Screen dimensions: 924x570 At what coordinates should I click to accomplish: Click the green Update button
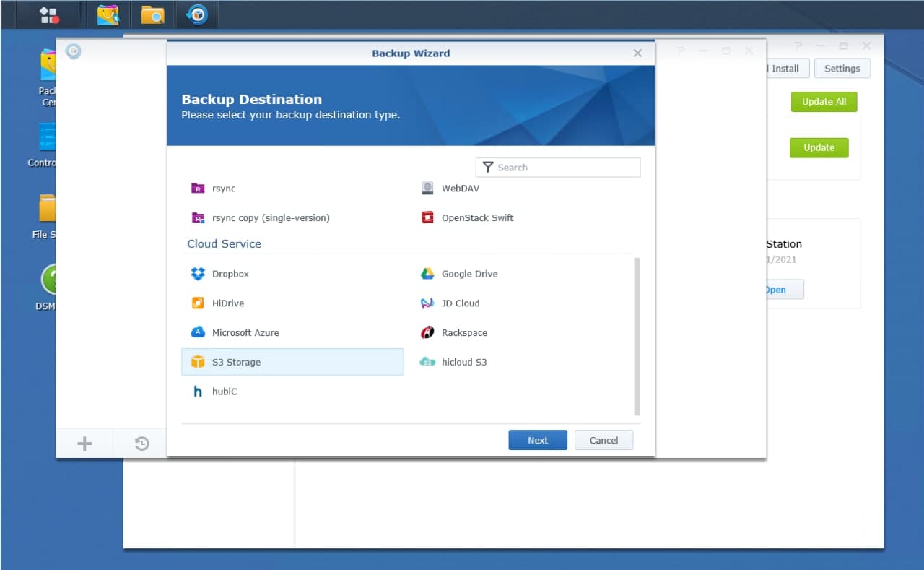tap(819, 147)
